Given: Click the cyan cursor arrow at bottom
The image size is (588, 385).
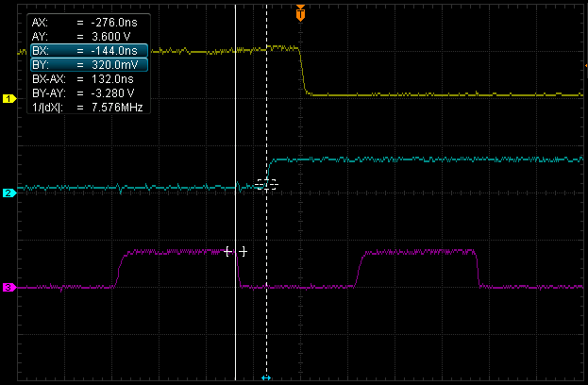Looking at the screenshot, I should point(266,377).
